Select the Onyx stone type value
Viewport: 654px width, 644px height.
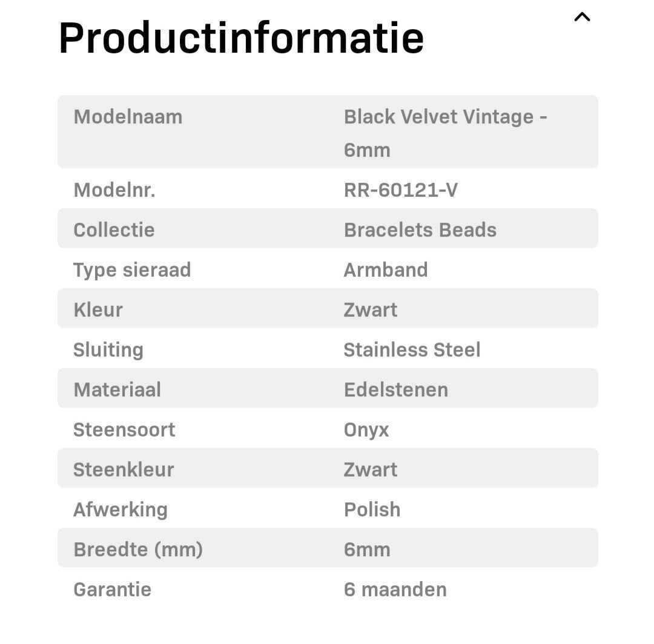tap(366, 430)
